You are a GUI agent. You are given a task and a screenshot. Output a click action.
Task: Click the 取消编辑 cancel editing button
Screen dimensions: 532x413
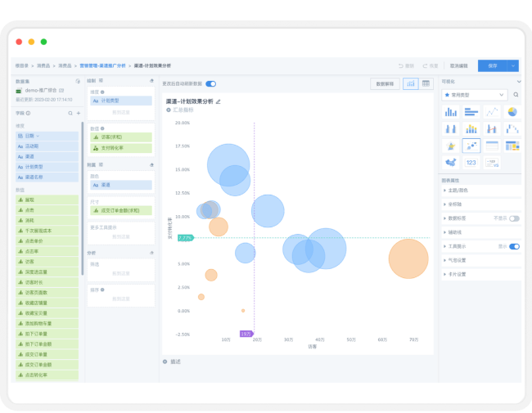(459, 65)
